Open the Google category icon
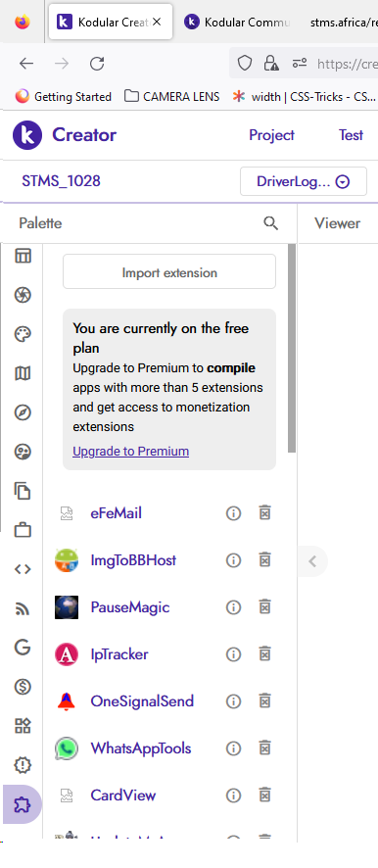 tap(23, 648)
